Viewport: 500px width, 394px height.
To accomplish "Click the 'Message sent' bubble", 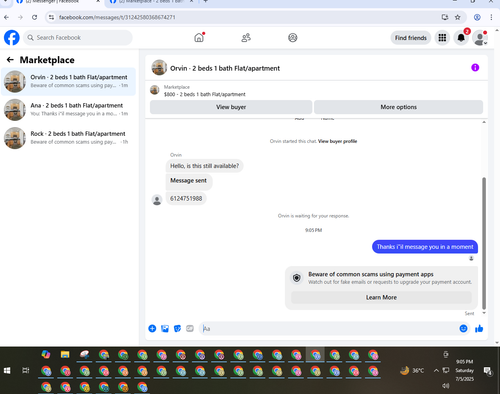I will [x=189, y=181].
